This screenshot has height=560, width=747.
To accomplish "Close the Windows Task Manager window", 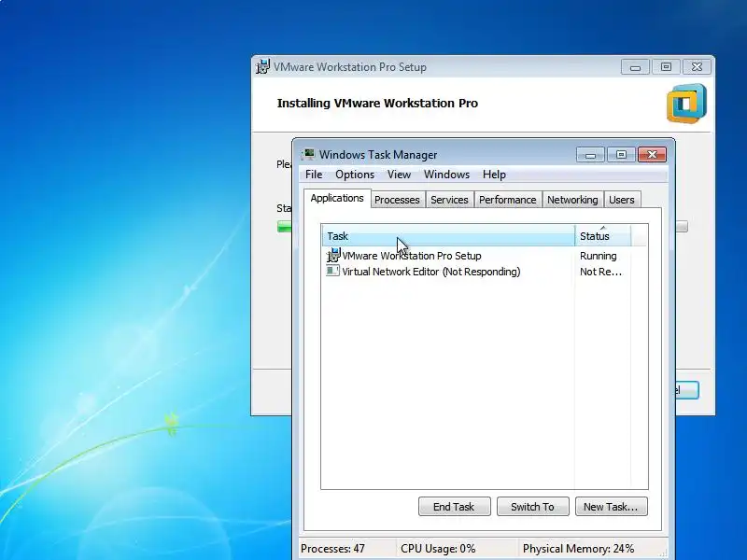I will click(652, 155).
